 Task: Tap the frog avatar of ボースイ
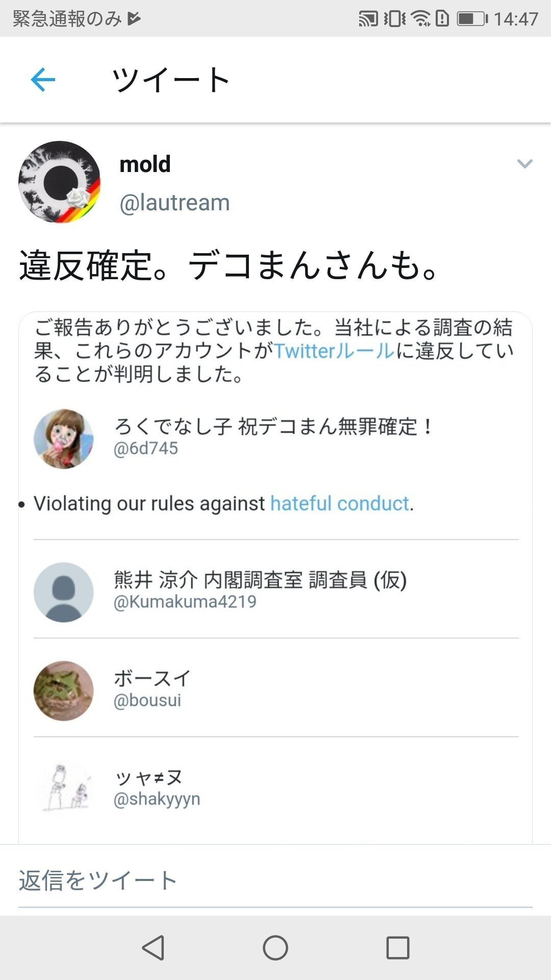click(x=64, y=691)
